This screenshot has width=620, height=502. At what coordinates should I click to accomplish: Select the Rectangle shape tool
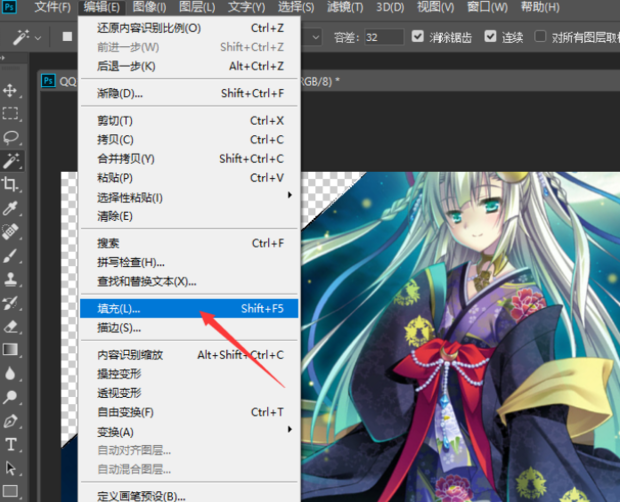coord(10,491)
